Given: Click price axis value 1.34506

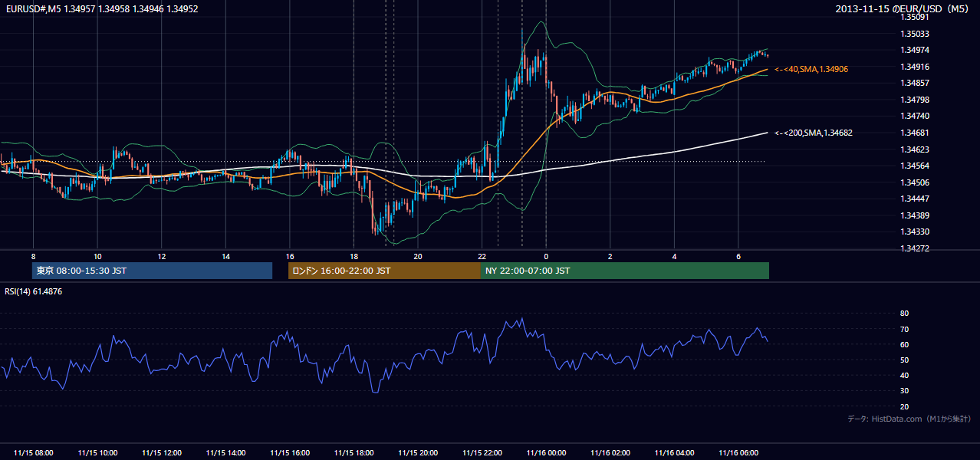Looking at the screenshot, I should 914,182.
